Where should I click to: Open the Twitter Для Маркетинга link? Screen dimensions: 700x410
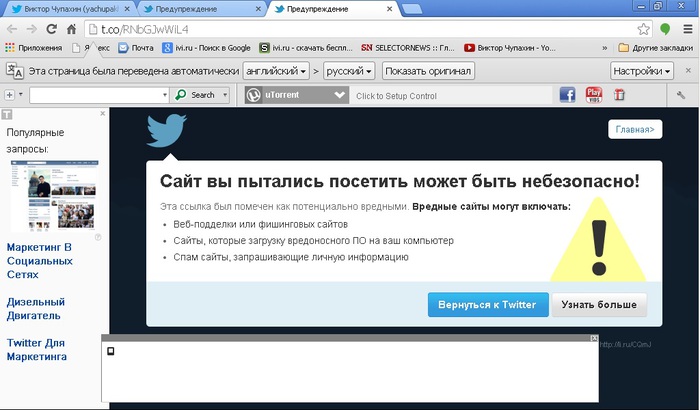37,350
